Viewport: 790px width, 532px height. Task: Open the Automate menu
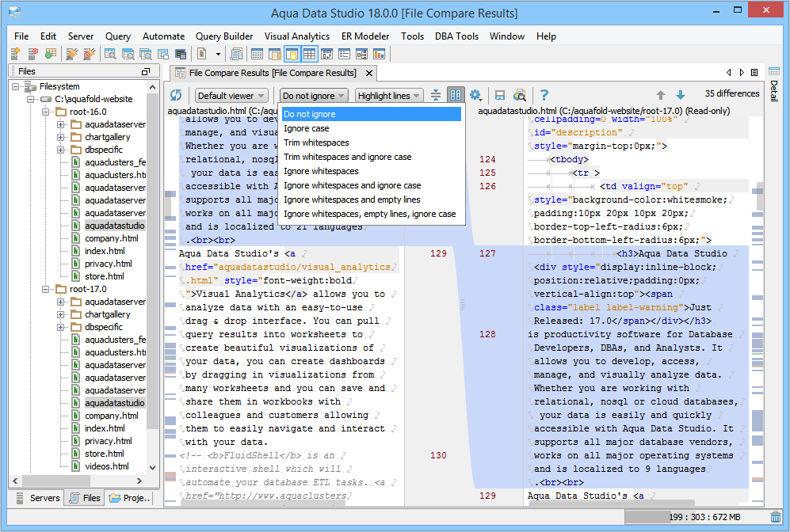coord(163,36)
